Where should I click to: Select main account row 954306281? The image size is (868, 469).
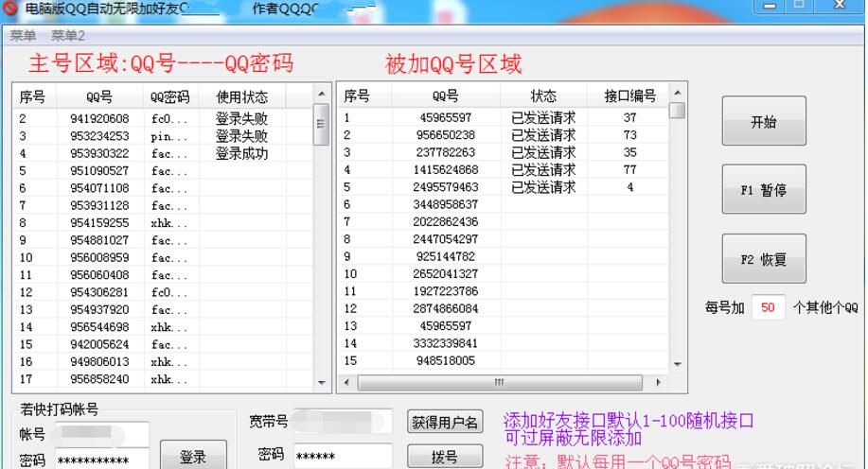point(164,292)
